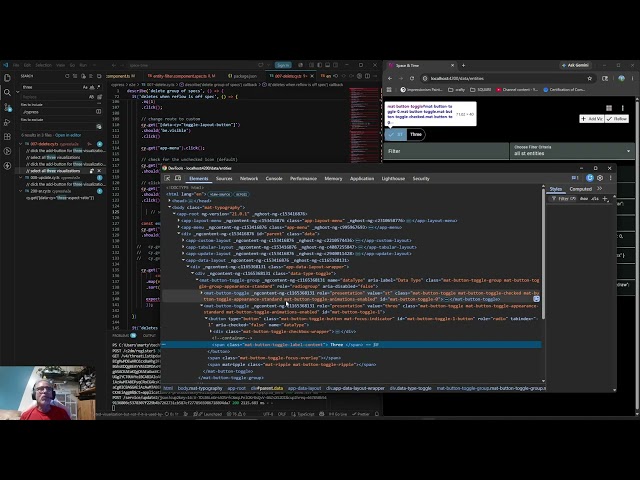
Task: Select the ST data type toggle
Action: [396, 134]
